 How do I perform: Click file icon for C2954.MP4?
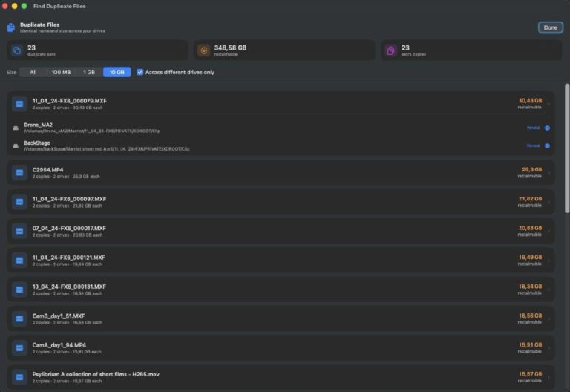click(x=19, y=173)
